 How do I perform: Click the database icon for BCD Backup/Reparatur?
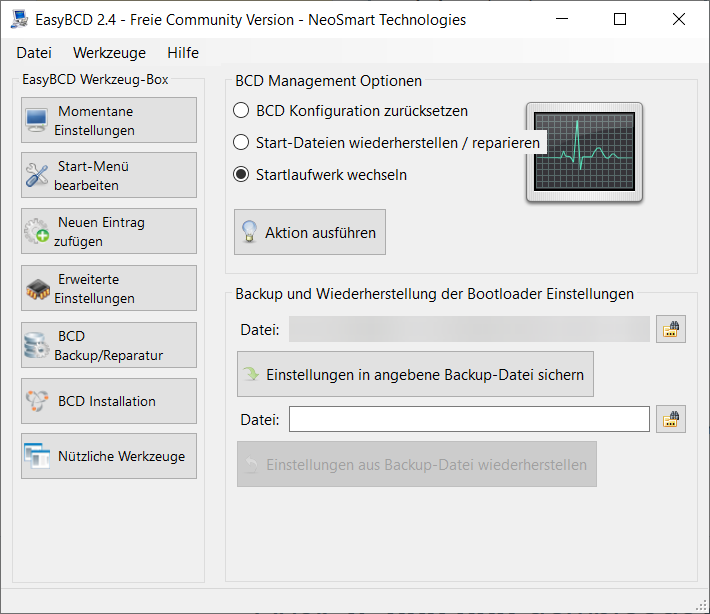pos(37,345)
